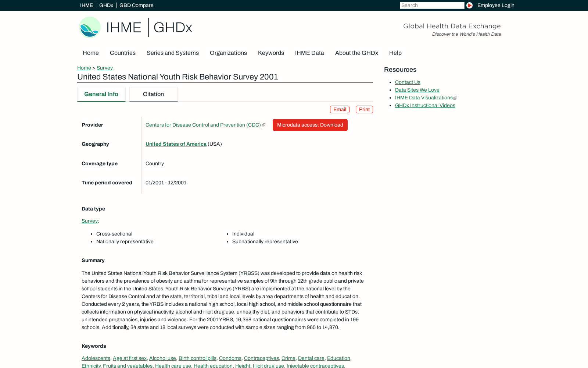Open the Survey data type link
This screenshot has height=368, width=588.
(x=90, y=221)
